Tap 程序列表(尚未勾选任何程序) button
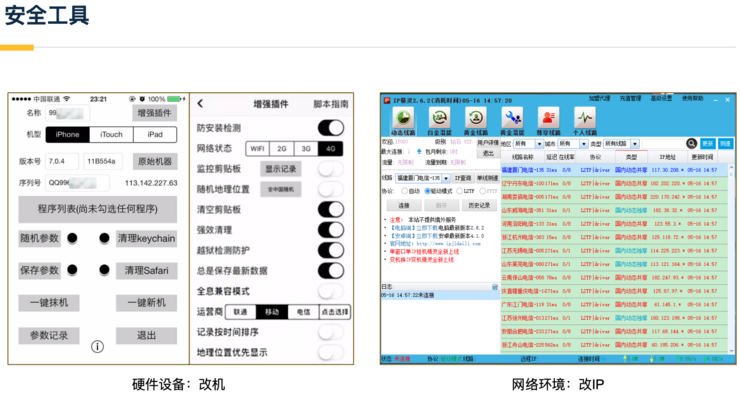The image size is (740, 393). 98,209
